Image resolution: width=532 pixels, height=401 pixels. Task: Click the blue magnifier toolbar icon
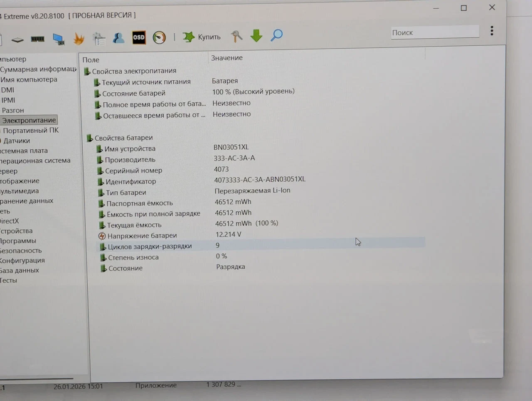(277, 35)
